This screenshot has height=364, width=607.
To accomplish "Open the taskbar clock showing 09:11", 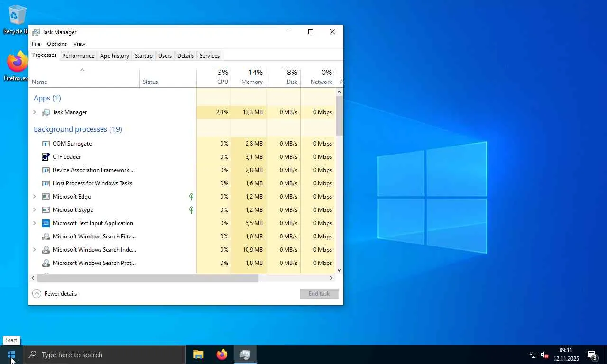I will (566, 355).
